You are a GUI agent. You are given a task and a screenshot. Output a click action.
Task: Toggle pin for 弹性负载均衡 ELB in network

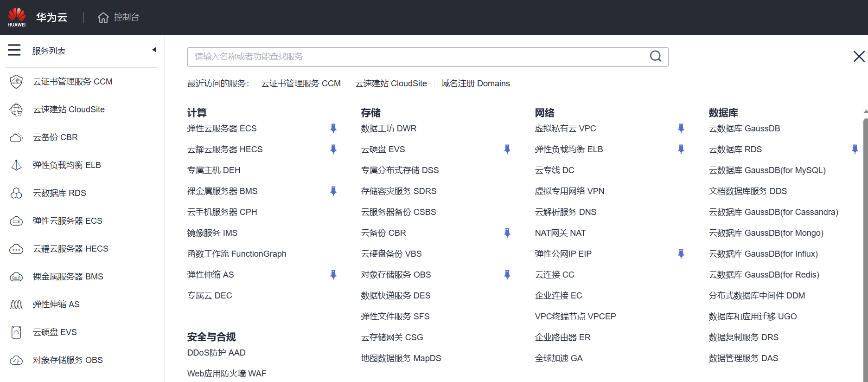(x=681, y=149)
